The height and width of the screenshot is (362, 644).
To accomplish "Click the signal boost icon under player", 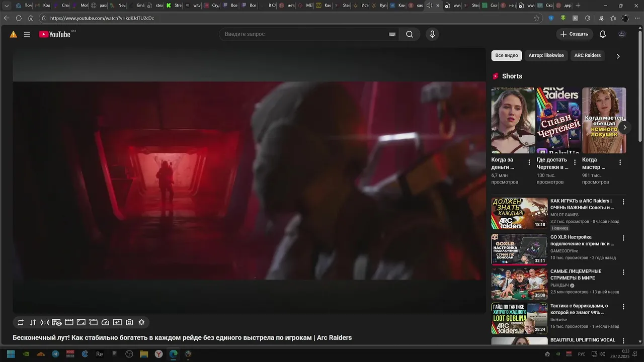I will tap(45, 322).
